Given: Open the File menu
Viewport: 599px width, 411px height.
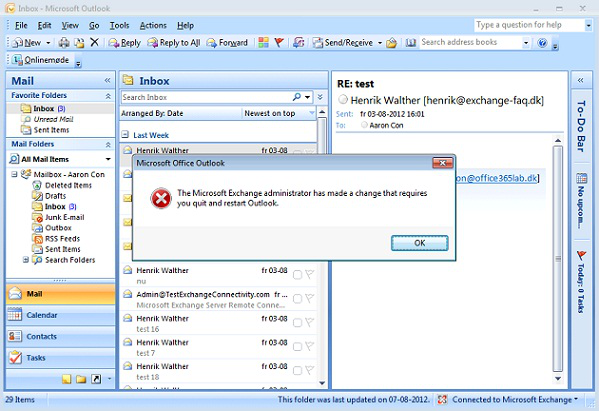Looking at the screenshot, I should pos(21,26).
